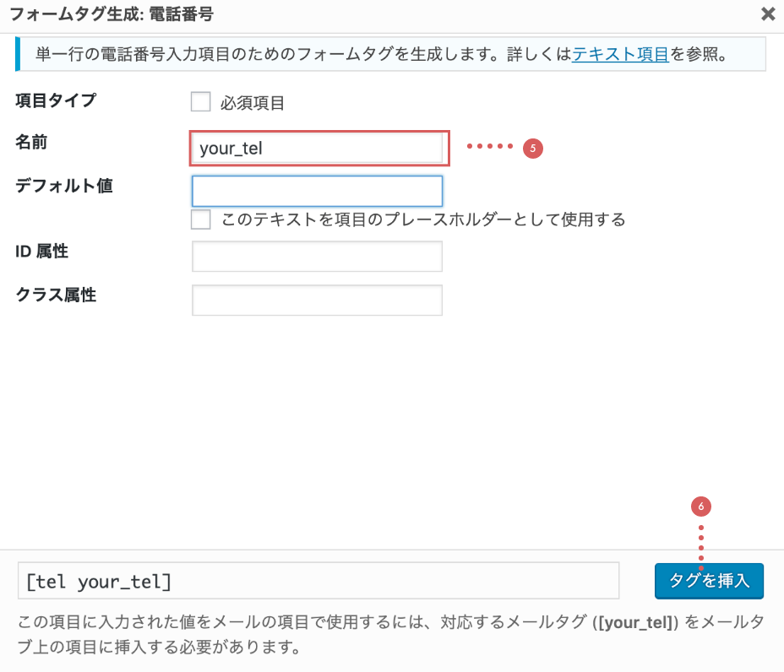Close the フォームタグ生成 dialog

(767, 14)
